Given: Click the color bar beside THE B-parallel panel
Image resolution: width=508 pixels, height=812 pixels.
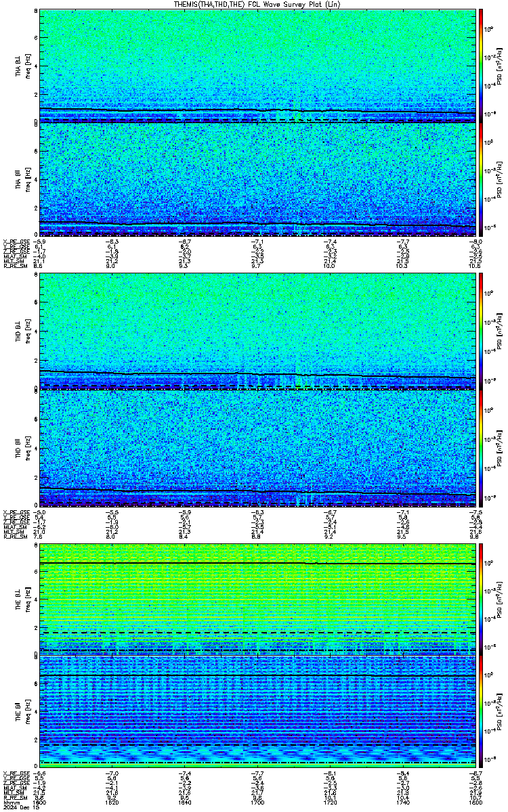Looking at the screenshot, I should [x=482, y=713].
